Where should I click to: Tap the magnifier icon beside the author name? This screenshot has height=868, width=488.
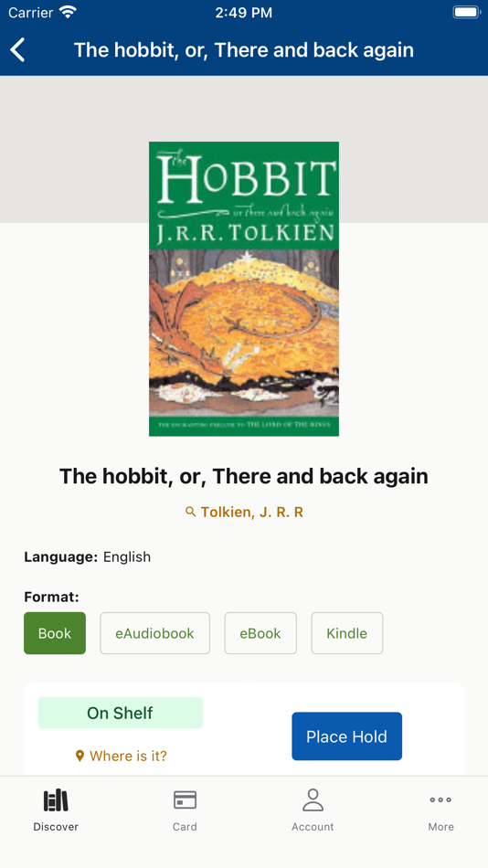pyautogui.click(x=191, y=512)
